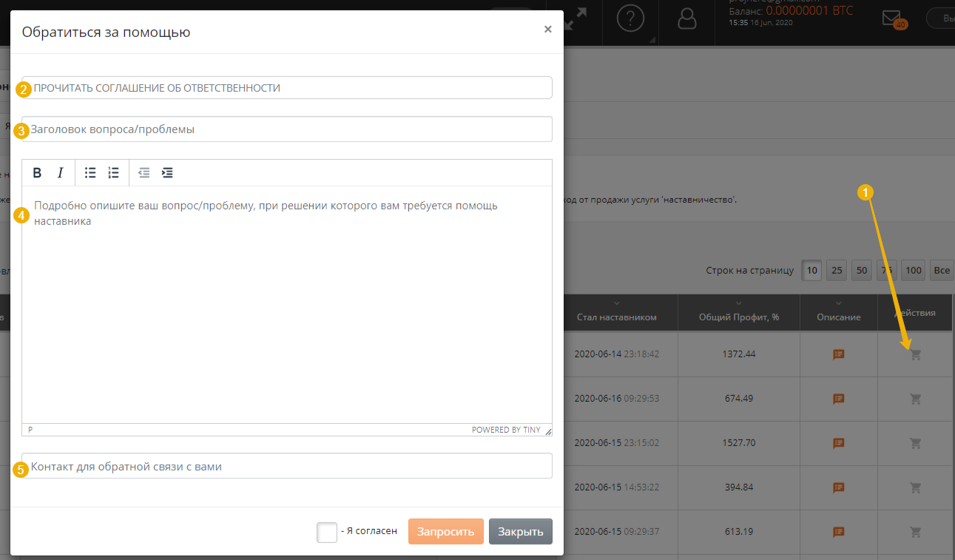Open the user profile icon
The height and width of the screenshot is (560, 955).
coord(687,18)
